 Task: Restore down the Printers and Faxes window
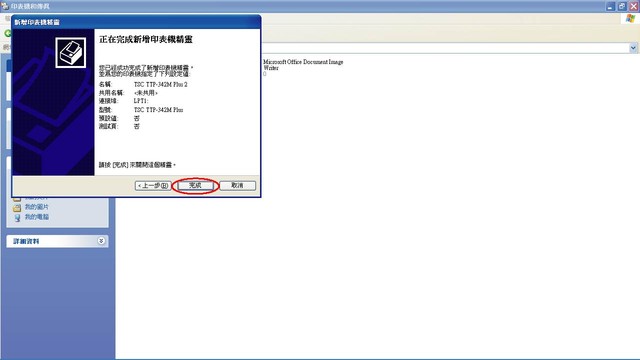pos(622,6)
